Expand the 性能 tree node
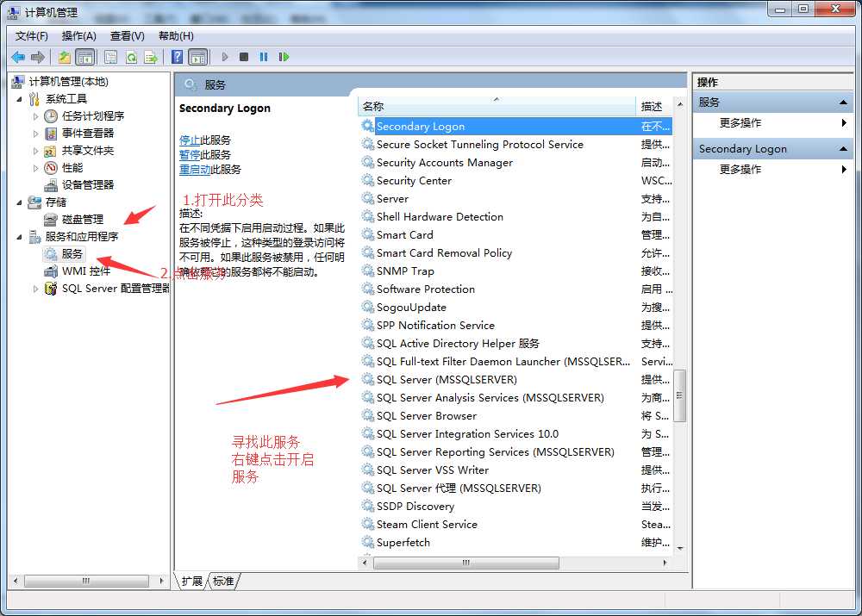 click(x=35, y=168)
